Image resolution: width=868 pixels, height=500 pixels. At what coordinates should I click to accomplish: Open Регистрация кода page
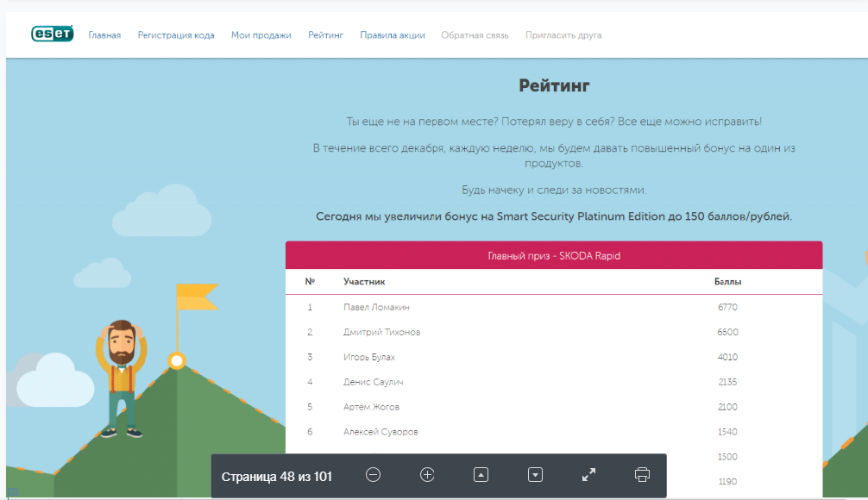[176, 35]
